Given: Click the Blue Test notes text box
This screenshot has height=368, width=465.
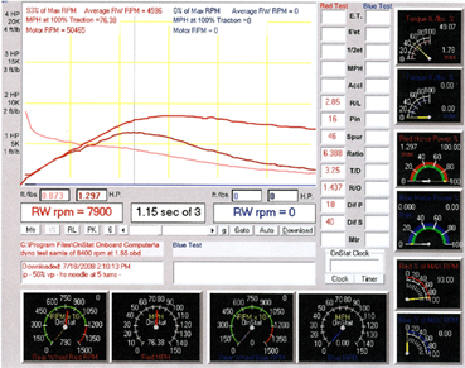Looking at the screenshot, I should pyautogui.click(x=244, y=273).
